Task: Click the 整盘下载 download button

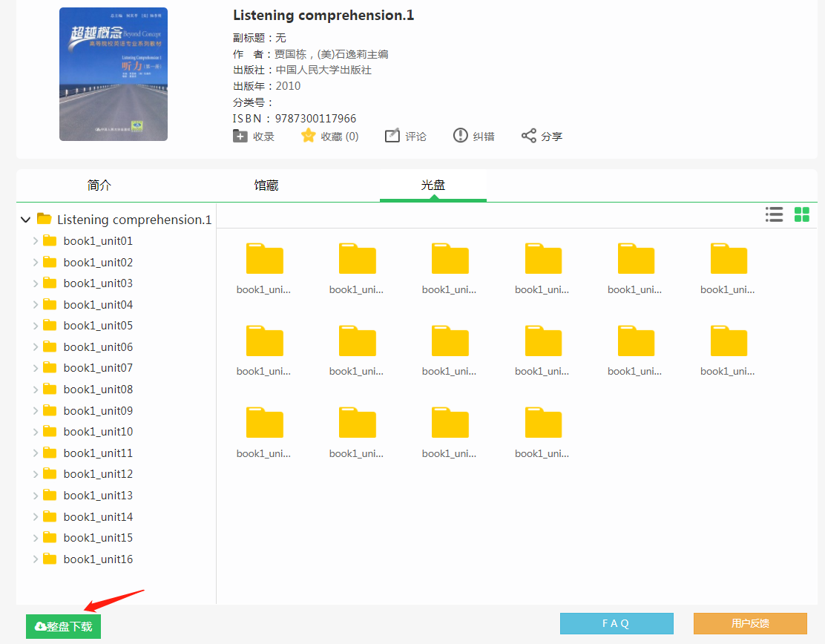Action: click(x=63, y=627)
